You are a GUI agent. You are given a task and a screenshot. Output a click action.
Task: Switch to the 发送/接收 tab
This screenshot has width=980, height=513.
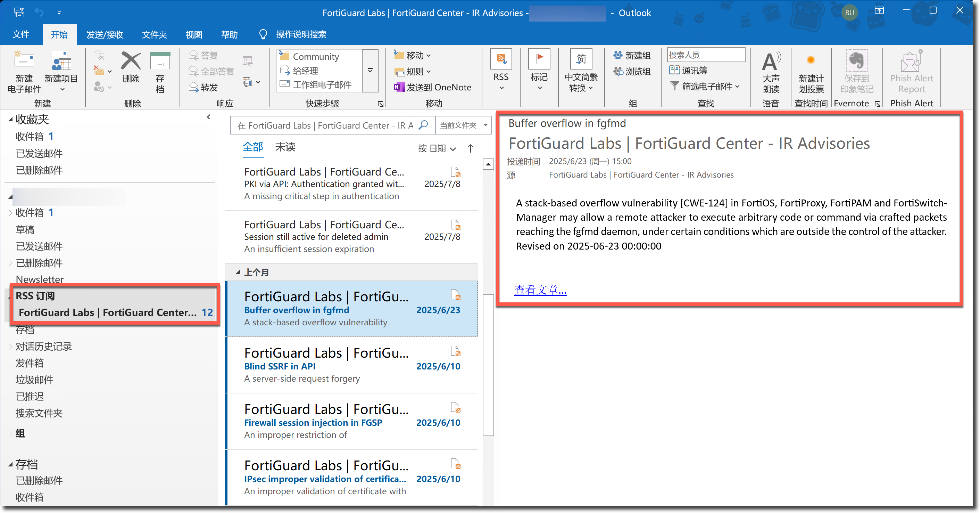pyautogui.click(x=105, y=35)
